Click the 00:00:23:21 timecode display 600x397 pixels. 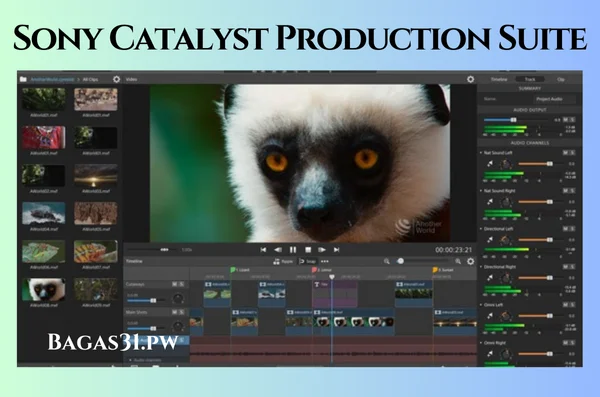pos(453,250)
